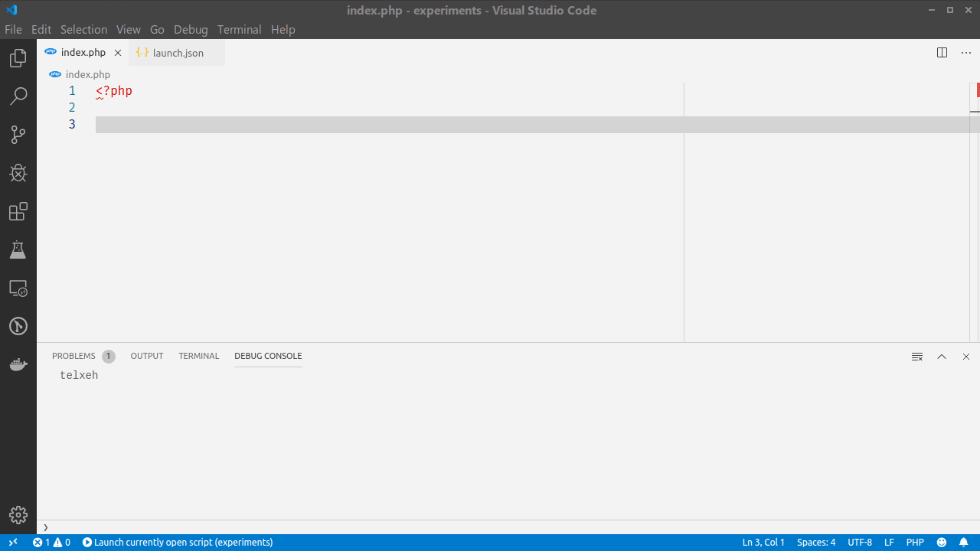
Task: Change PHP language mode in status bar
Action: (x=915, y=542)
